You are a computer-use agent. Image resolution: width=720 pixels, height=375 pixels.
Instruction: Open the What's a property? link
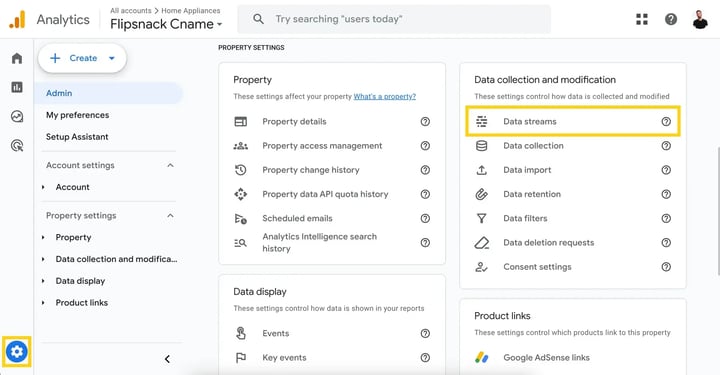[x=385, y=96]
